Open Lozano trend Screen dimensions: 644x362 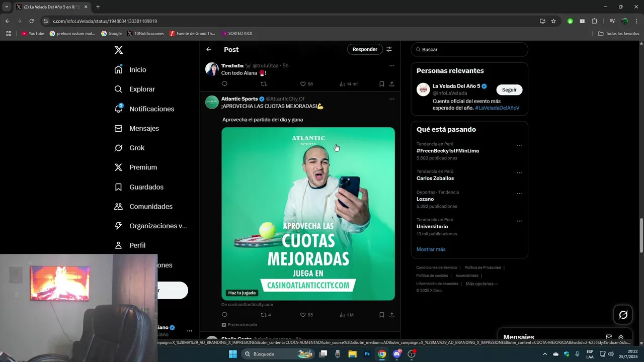(x=425, y=199)
